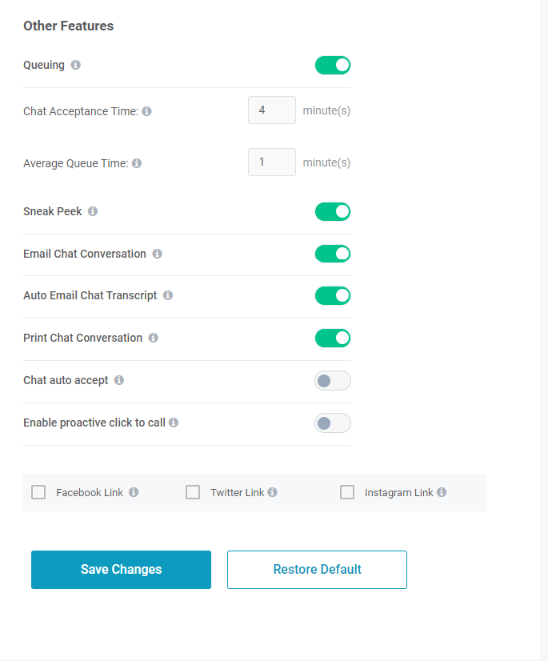Click the Chat auto accept info icon

tap(119, 380)
